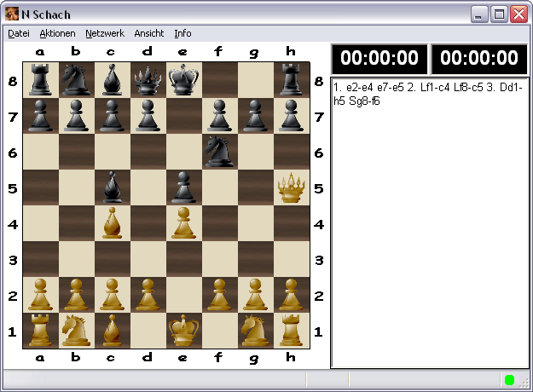Select the white queen on h5

click(292, 187)
